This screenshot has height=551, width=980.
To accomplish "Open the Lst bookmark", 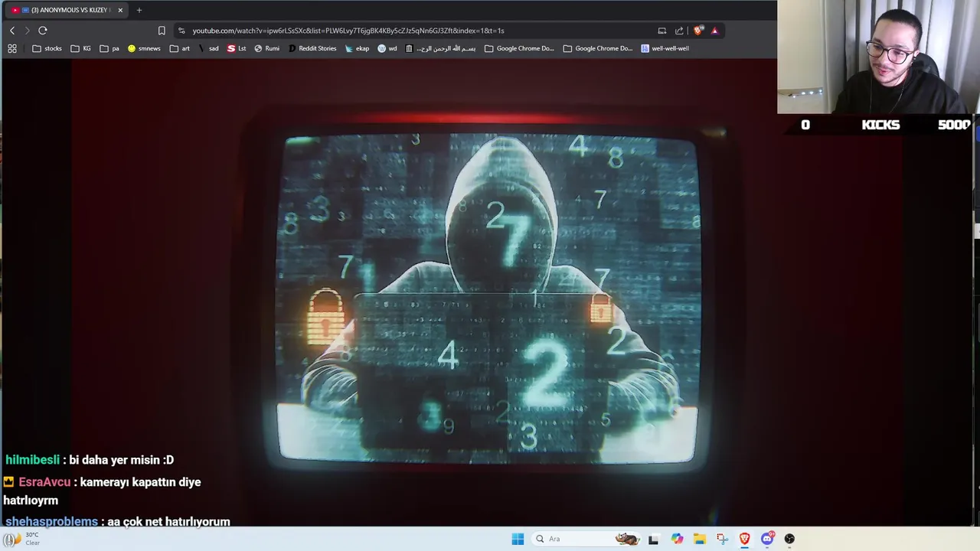I will click(x=237, y=48).
